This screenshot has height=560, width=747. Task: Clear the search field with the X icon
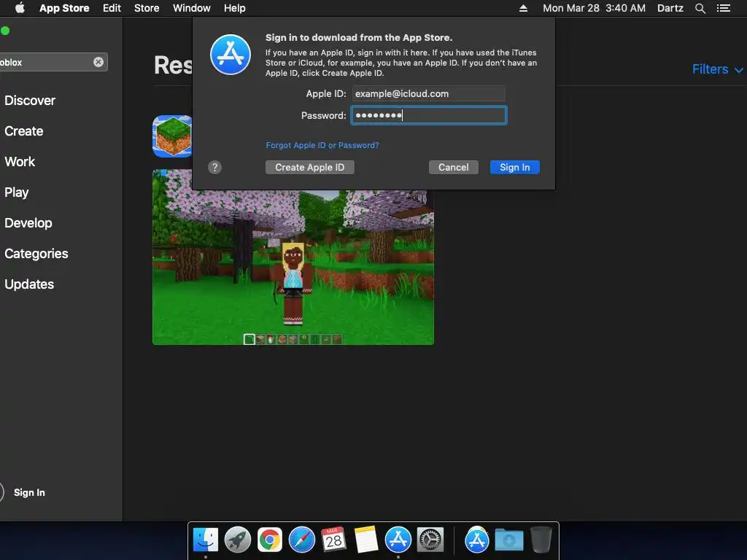(x=98, y=62)
